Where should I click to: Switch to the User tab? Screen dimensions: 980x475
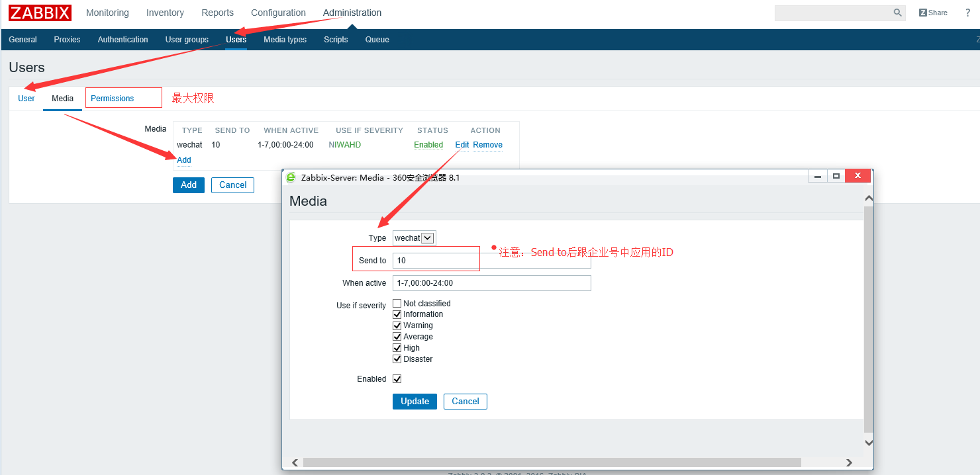tap(26, 99)
